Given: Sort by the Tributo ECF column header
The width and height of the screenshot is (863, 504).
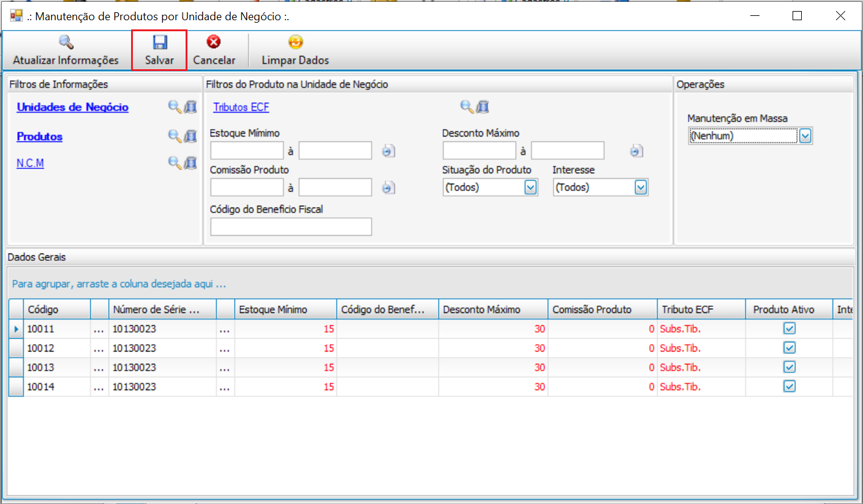Looking at the screenshot, I should (701, 309).
